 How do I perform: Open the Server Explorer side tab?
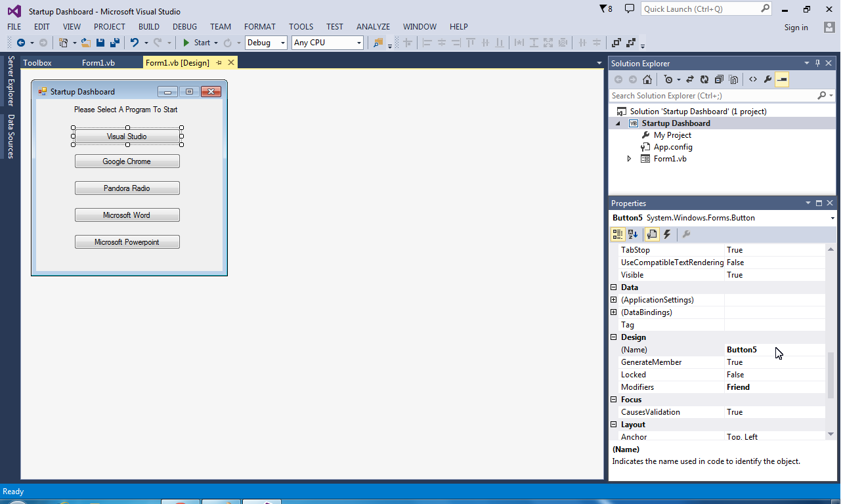coord(11,81)
